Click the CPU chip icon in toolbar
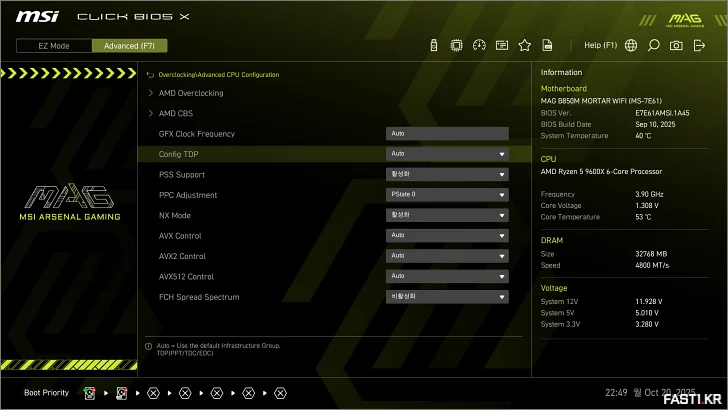Screen dimensions: 728x410 coord(456,45)
